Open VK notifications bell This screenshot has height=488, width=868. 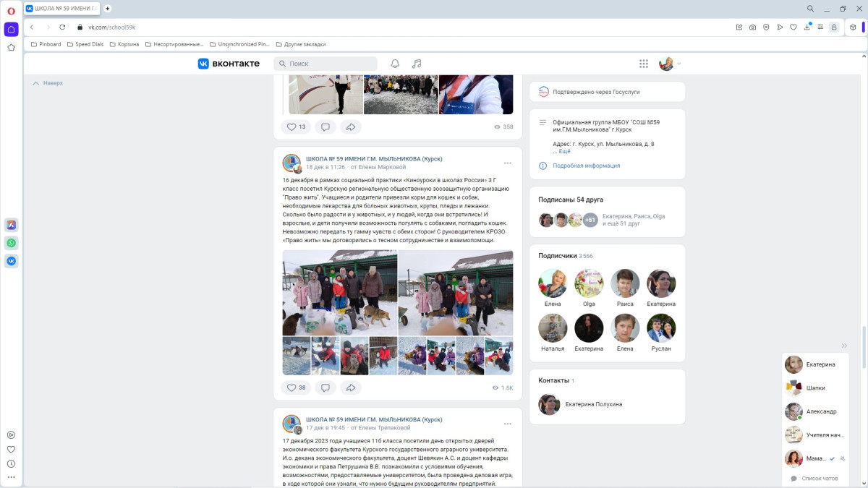tap(395, 64)
